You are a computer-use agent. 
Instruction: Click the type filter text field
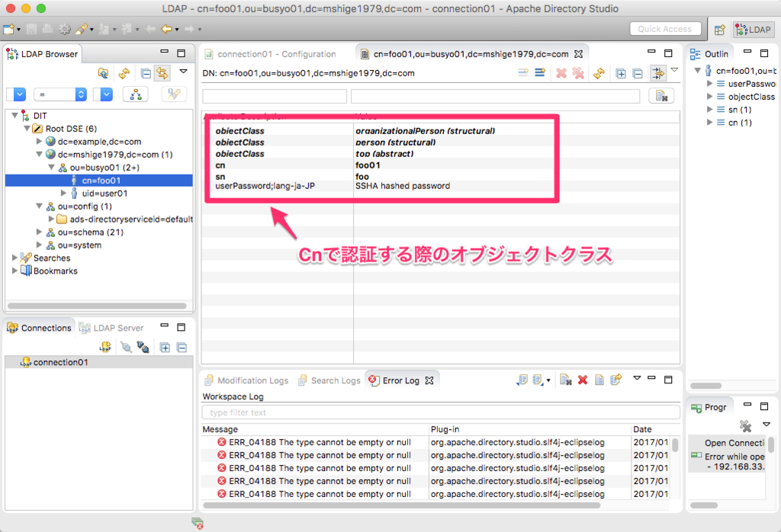[x=441, y=412]
